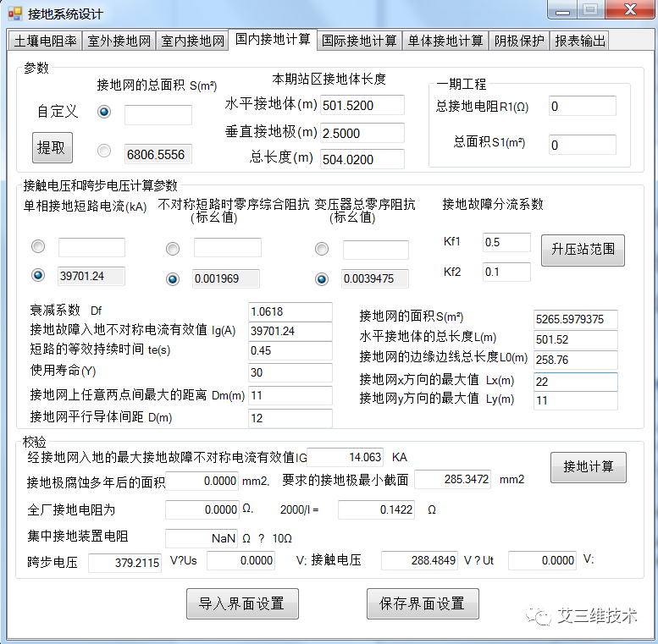Click the 2000/I field showing 0.1422
The width and height of the screenshot is (658, 644).
(376, 509)
